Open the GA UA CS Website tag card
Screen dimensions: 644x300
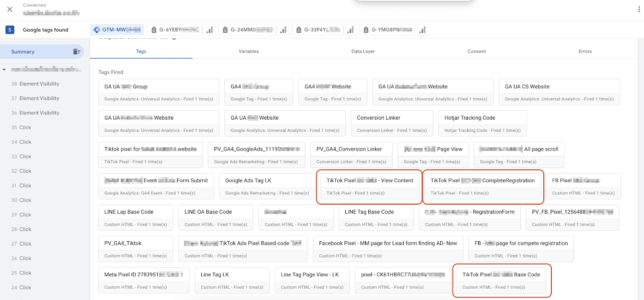click(x=559, y=92)
